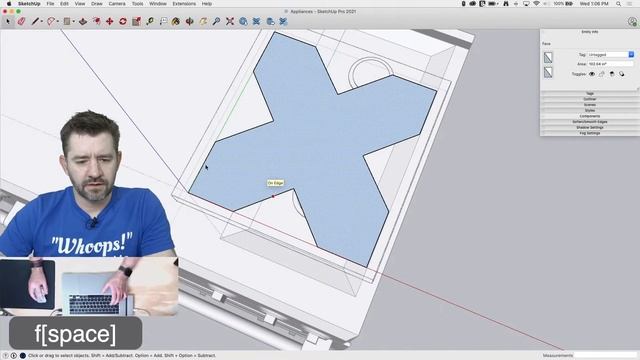Open the Draw menu
This screenshot has width=640, height=360.
tap(97, 4)
